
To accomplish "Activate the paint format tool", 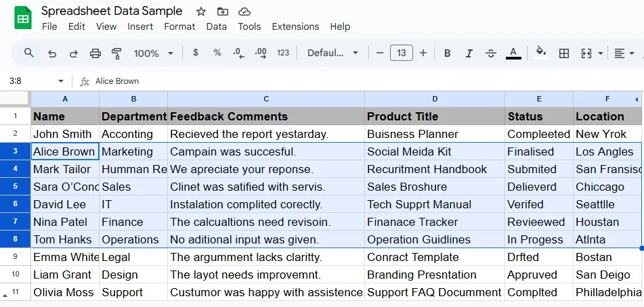I will coord(116,53).
